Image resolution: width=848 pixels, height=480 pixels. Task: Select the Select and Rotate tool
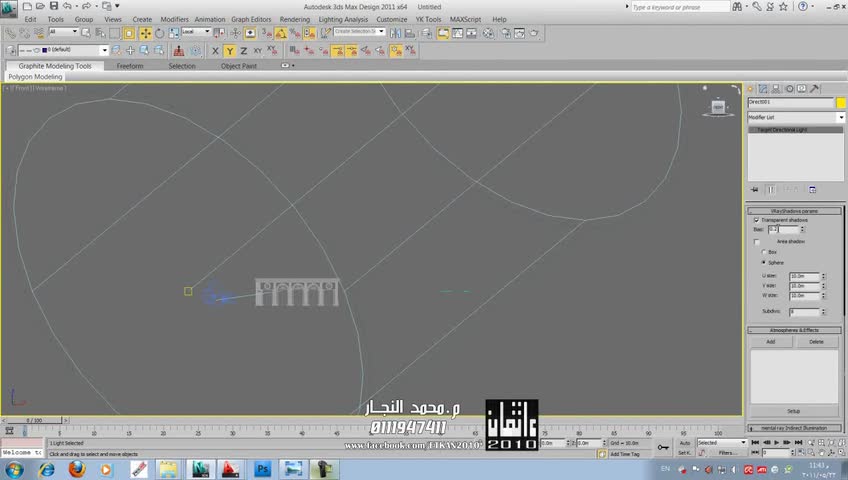coord(160,34)
